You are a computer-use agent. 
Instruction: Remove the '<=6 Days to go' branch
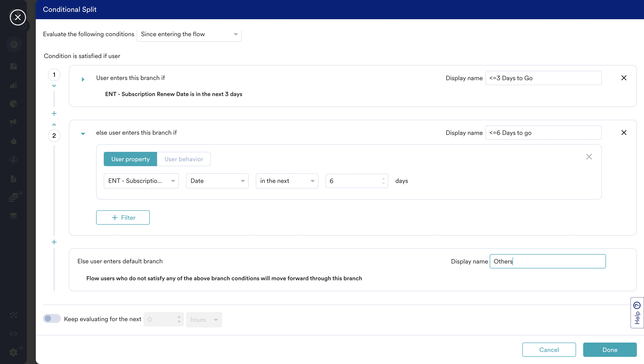[624, 132]
